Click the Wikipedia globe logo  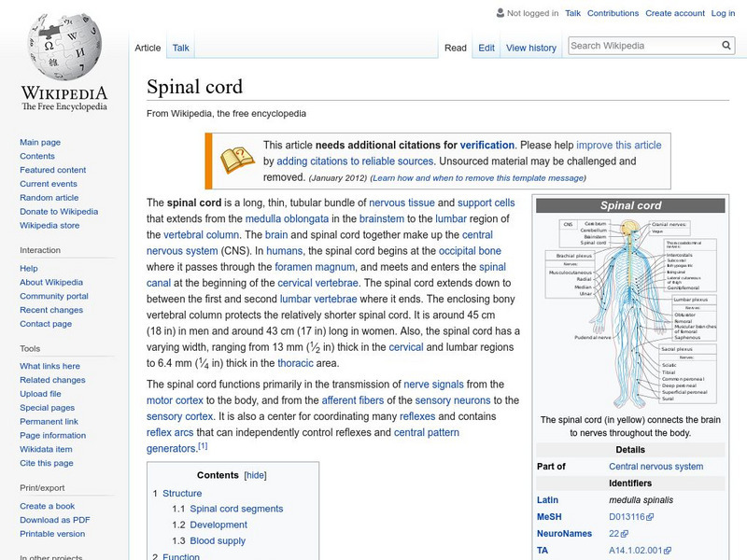pos(64,47)
